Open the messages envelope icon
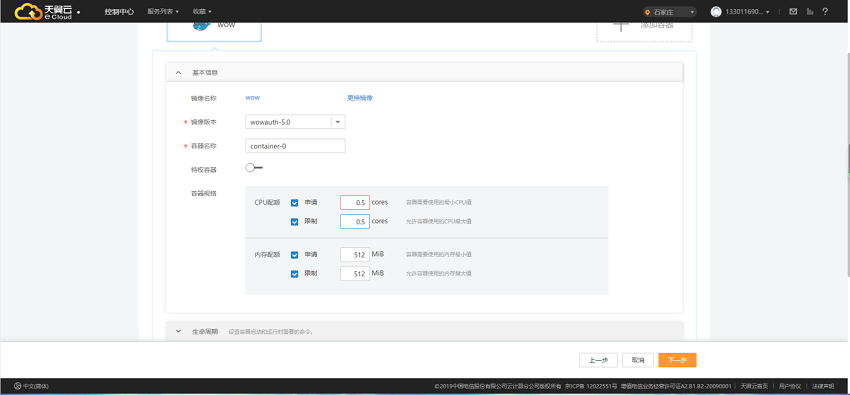Image resolution: width=850 pixels, height=395 pixels. (x=793, y=11)
